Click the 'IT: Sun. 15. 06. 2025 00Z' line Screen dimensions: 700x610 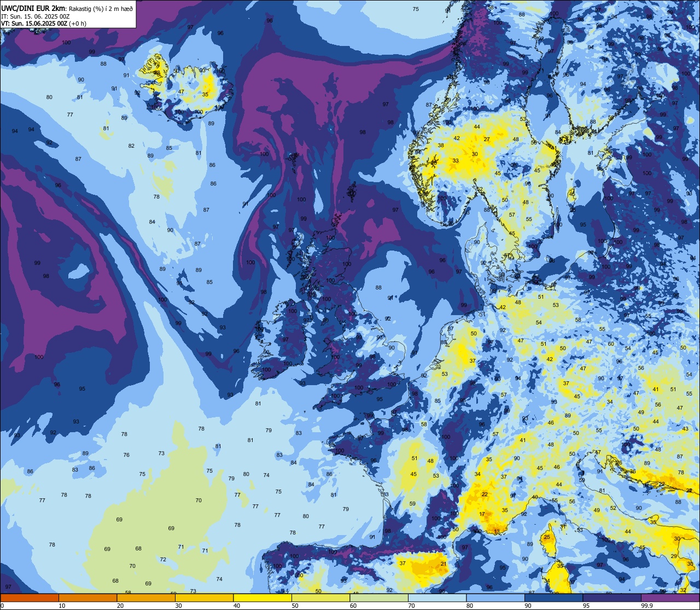(x=34, y=16)
